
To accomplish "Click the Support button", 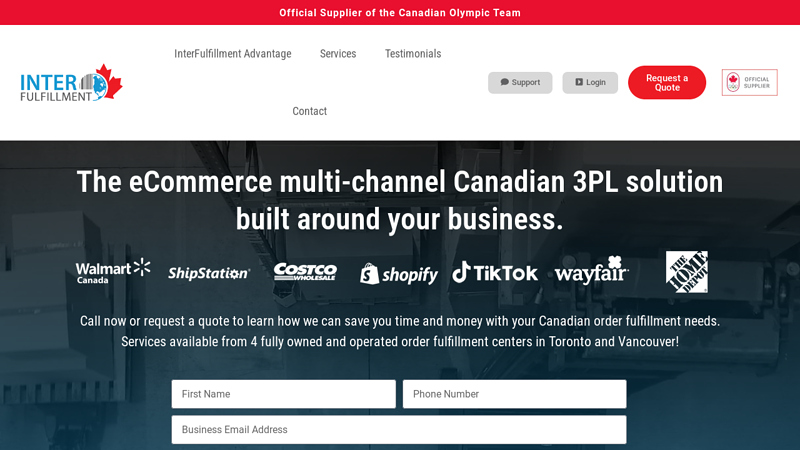I will coord(520,83).
